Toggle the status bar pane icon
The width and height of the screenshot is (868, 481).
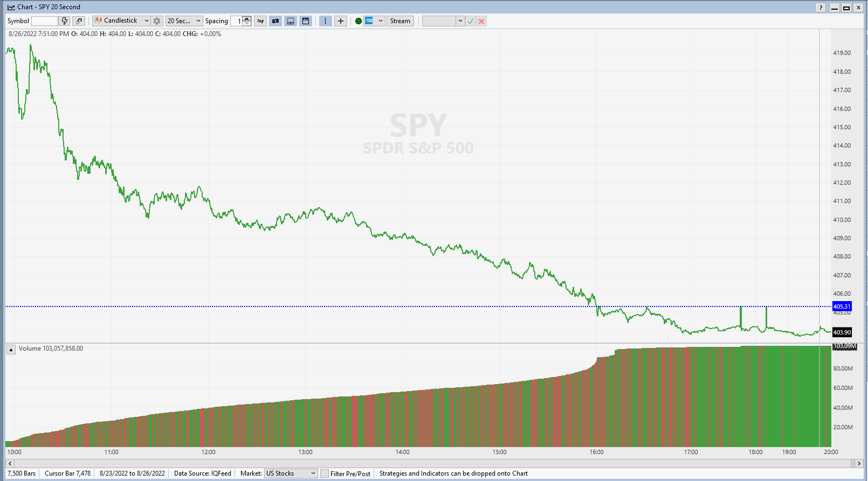point(306,21)
